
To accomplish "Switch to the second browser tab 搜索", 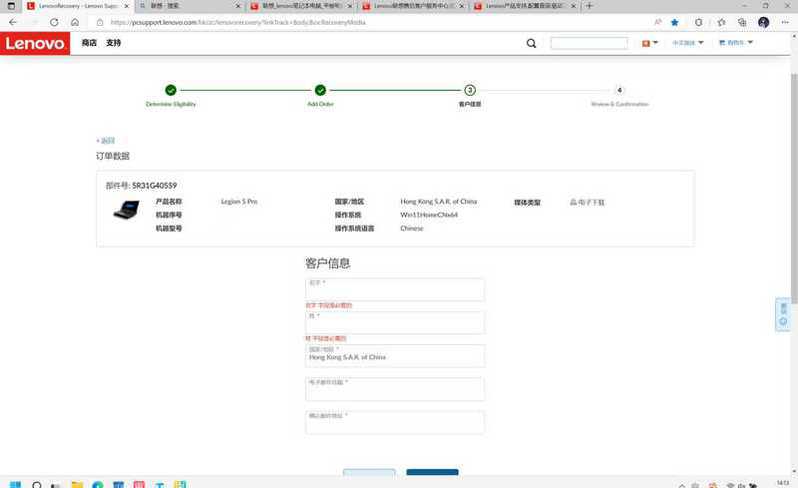I will 189,6.
